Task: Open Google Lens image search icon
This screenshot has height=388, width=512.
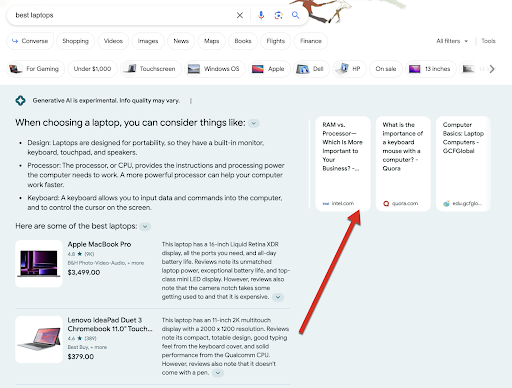Action: click(278, 15)
